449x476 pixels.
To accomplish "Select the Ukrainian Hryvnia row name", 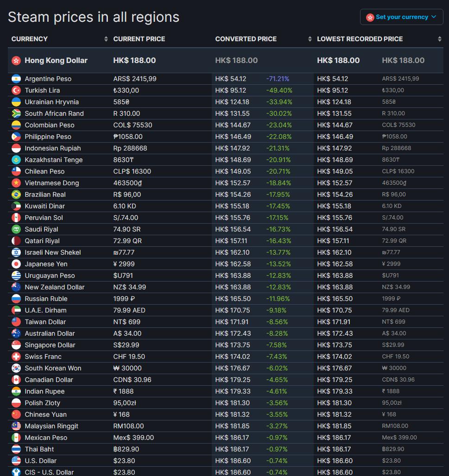I will point(51,102).
